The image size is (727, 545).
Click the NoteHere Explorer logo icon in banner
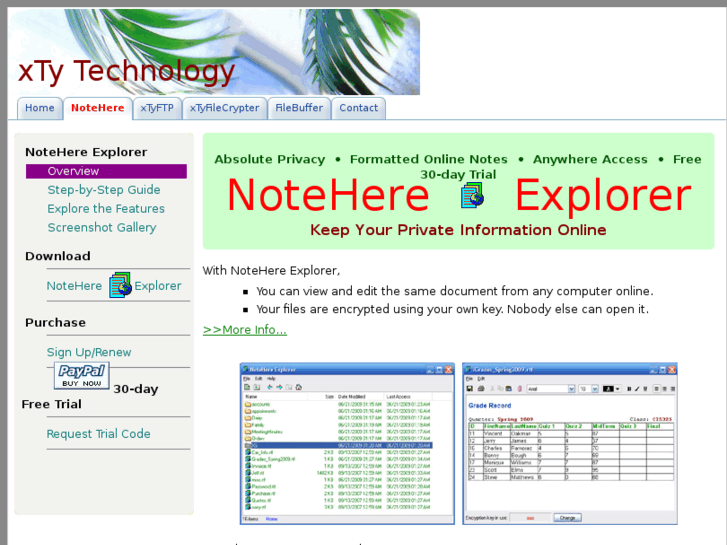[x=472, y=195]
